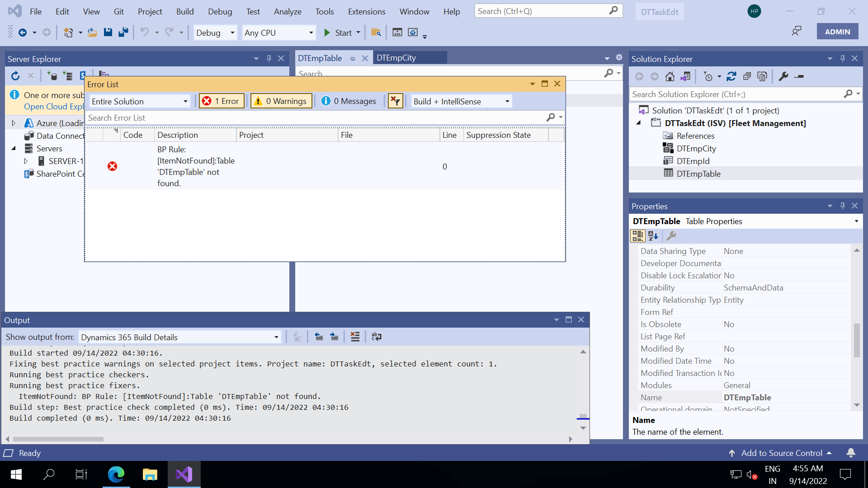Open notifications bell in status bar
The width and height of the screenshot is (868, 488).
click(851, 453)
